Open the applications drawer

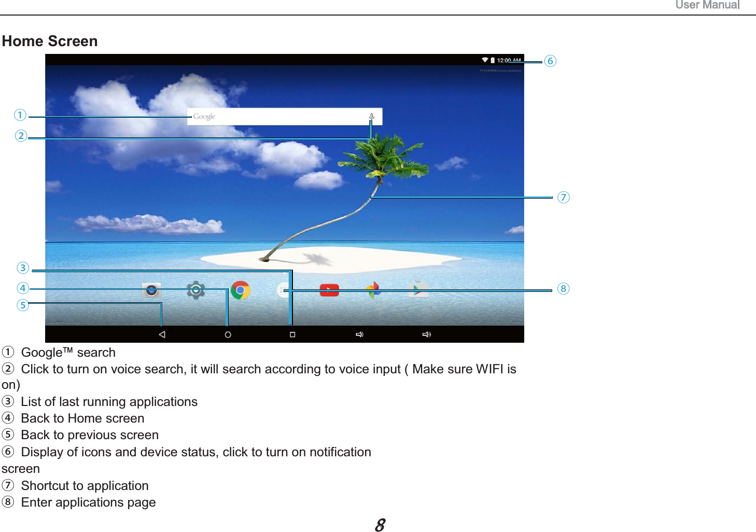(284, 290)
